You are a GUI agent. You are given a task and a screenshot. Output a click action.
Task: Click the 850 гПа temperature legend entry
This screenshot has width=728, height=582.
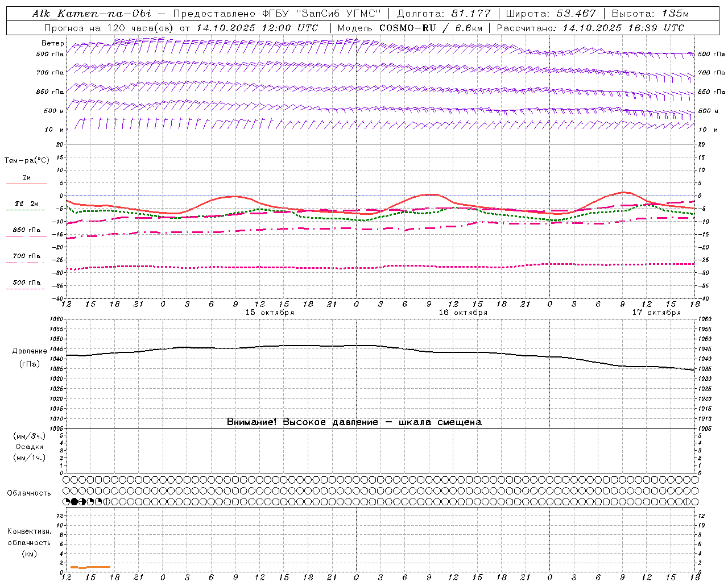click(27, 230)
